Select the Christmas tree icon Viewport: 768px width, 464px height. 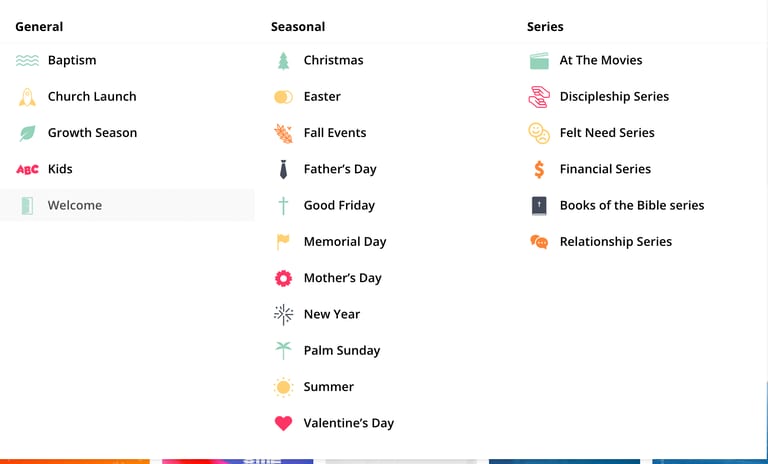pos(283,61)
